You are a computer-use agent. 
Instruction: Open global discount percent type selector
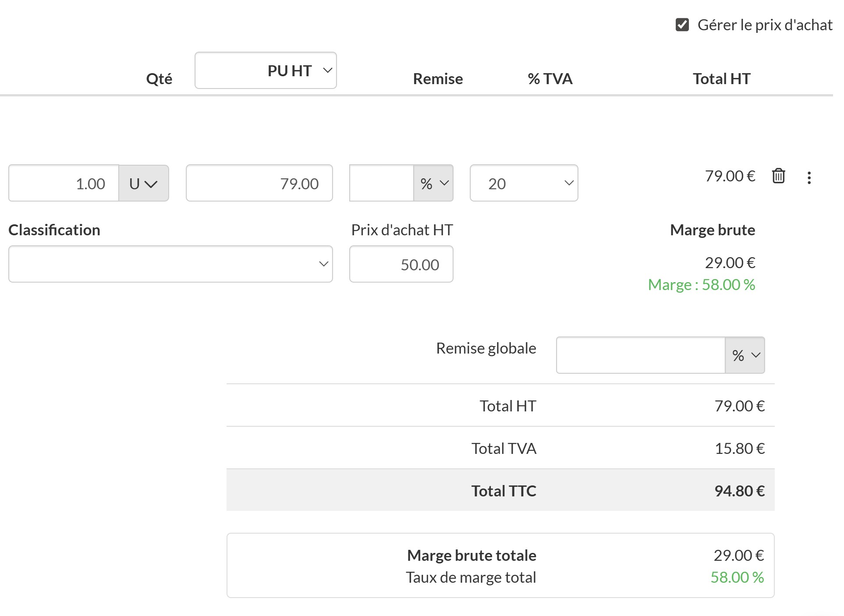[745, 355]
